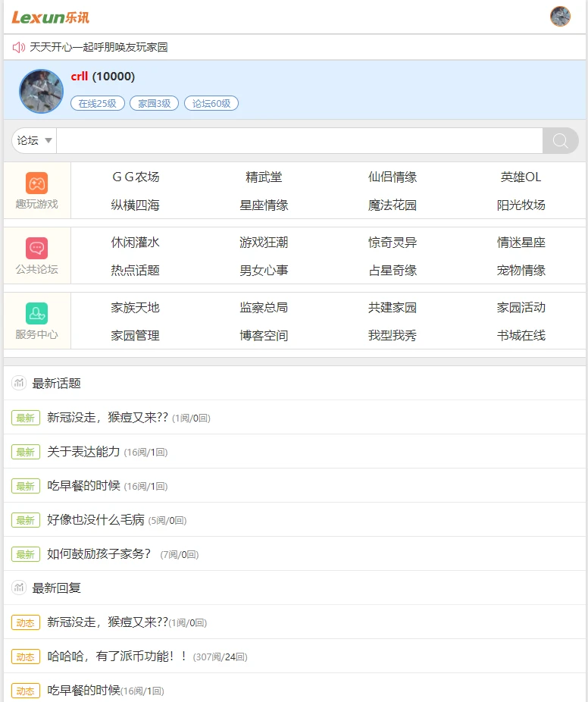Go to 家族天地
Viewport: 588px width, 702px height.
pos(136,307)
